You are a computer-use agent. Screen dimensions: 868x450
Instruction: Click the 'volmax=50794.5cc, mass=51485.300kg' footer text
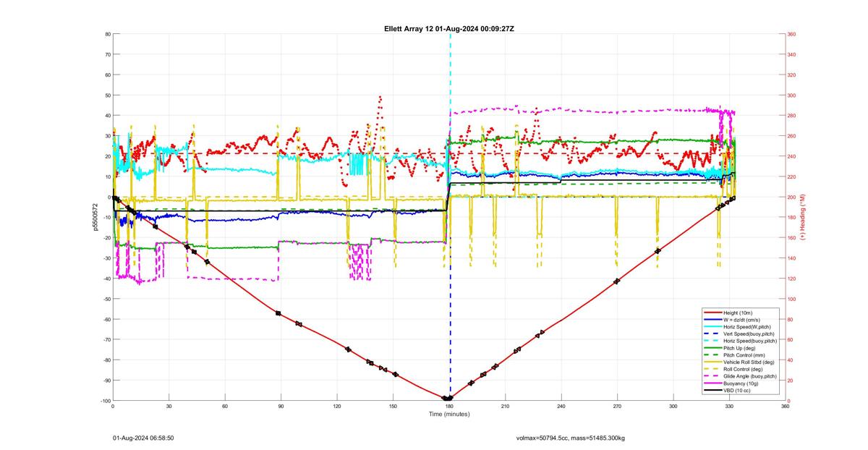[x=570, y=438]
